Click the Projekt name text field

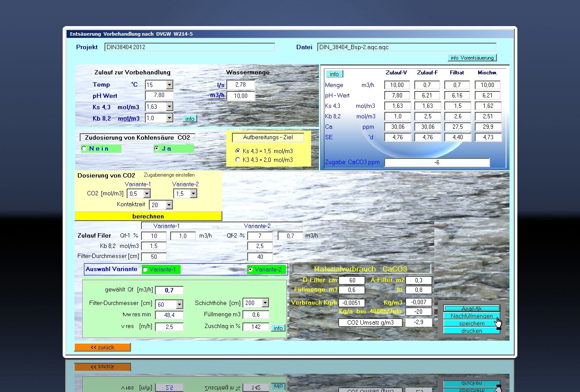190,47
